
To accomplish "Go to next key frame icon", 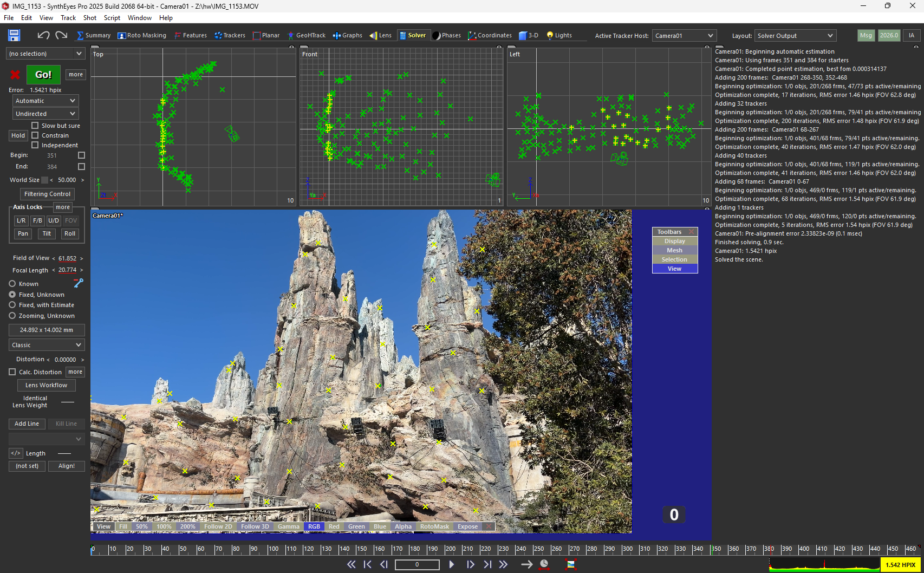I will (x=487, y=564).
